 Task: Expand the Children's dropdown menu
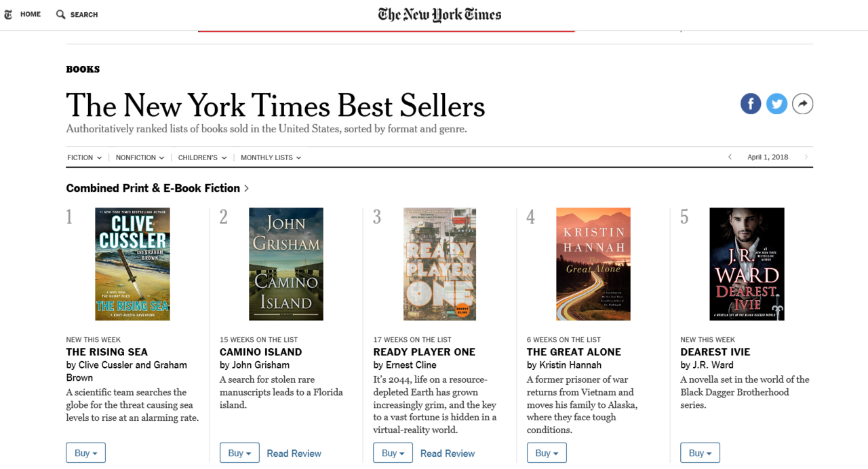click(x=202, y=157)
